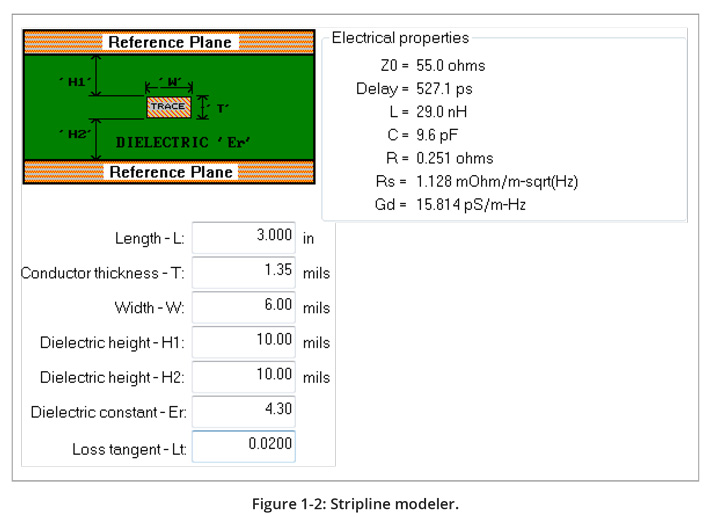Click the H1 dimension label in diagram
This screenshot has height=517, width=710.
click(75, 82)
